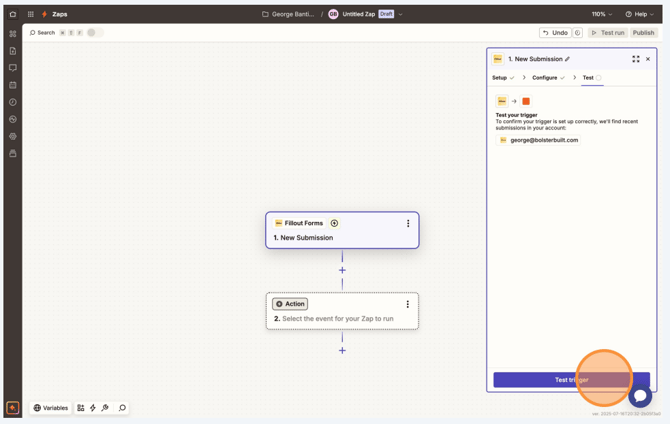Expand dropdown arrow next to Draft badge
The image size is (670, 424).
tap(401, 14)
